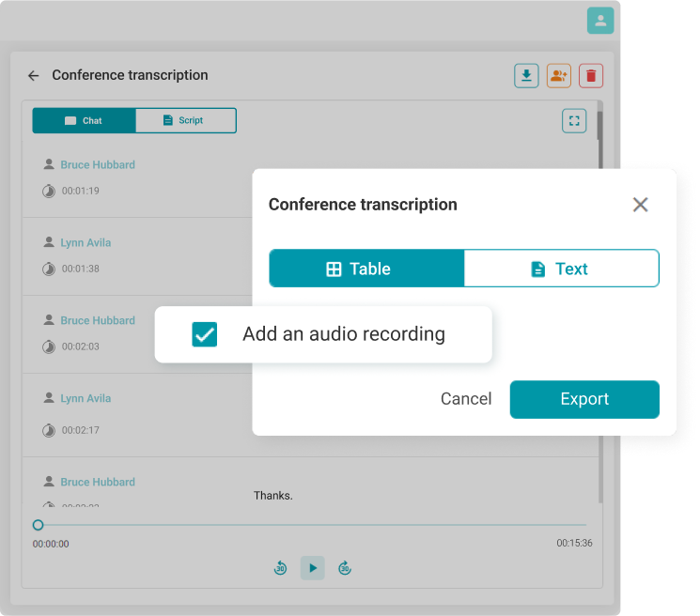This screenshot has width=700, height=616.
Task: Click the orange add participants icon
Action: click(x=559, y=76)
